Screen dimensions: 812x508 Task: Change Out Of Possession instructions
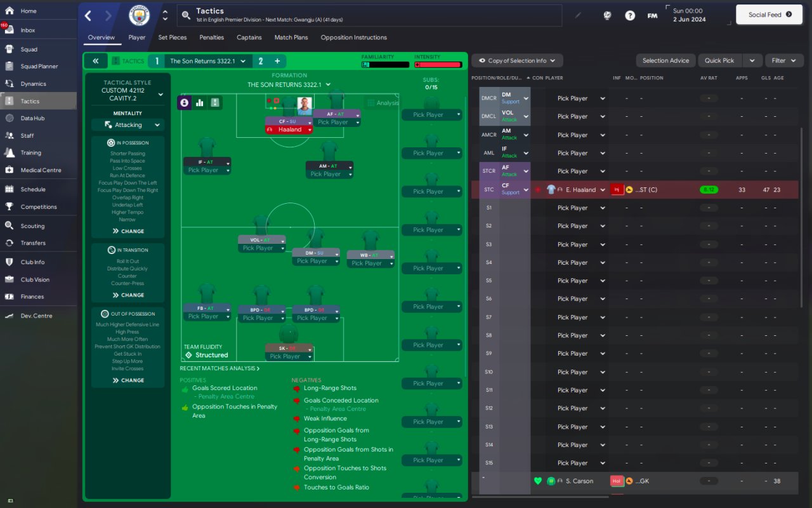[x=128, y=380]
